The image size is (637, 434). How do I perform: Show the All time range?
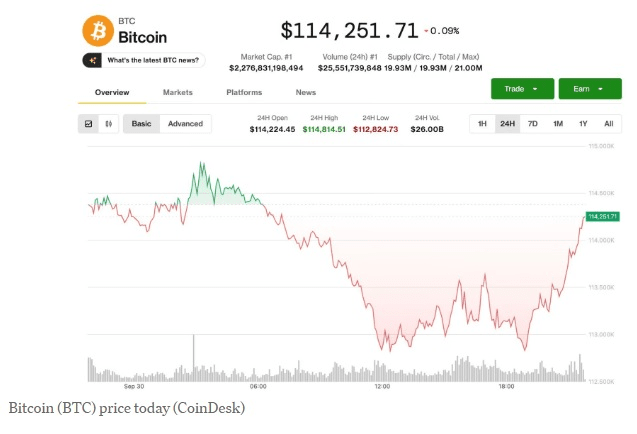click(608, 124)
